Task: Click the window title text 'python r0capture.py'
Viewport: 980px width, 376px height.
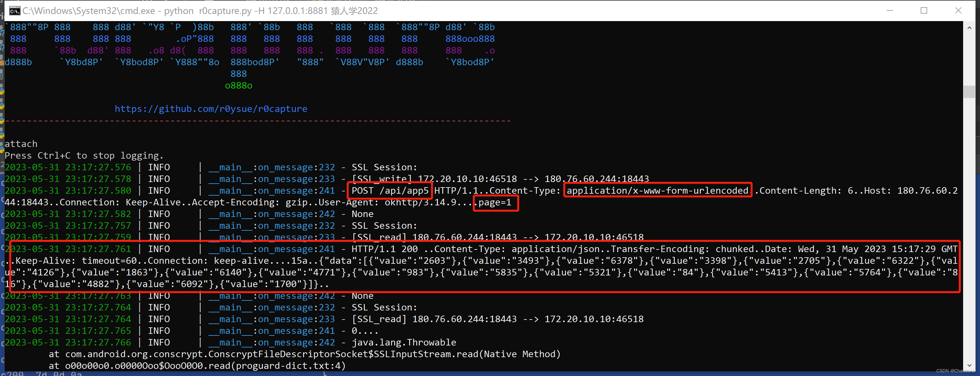Action: click(x=208, y=11)
